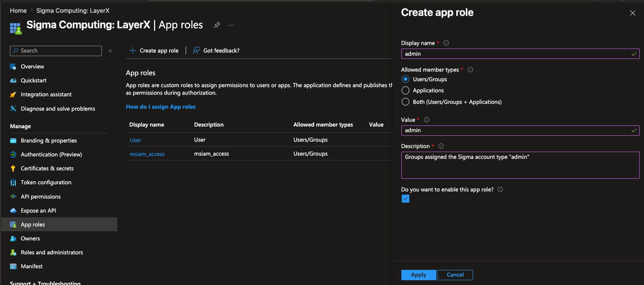
Task: Click the Owners people icon
Action: tap(13, 238)
